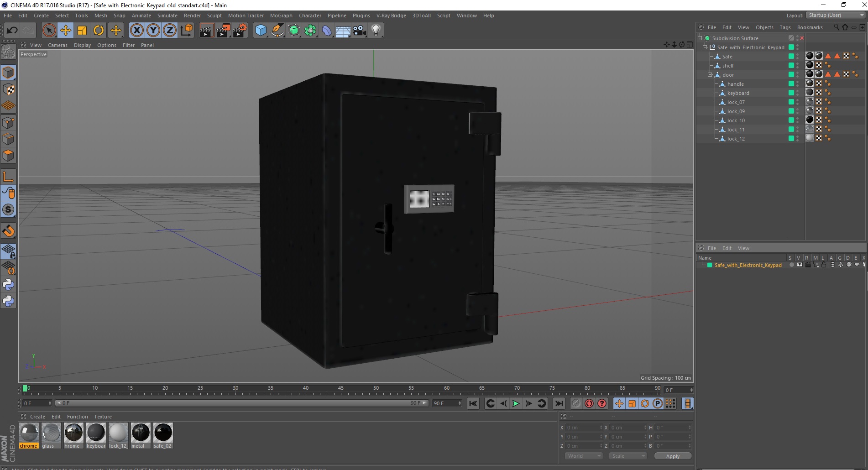Activate the Rotate tool icon
This screenshot has width=868, height=470.
pyautogui.click(x=99, y=31)
